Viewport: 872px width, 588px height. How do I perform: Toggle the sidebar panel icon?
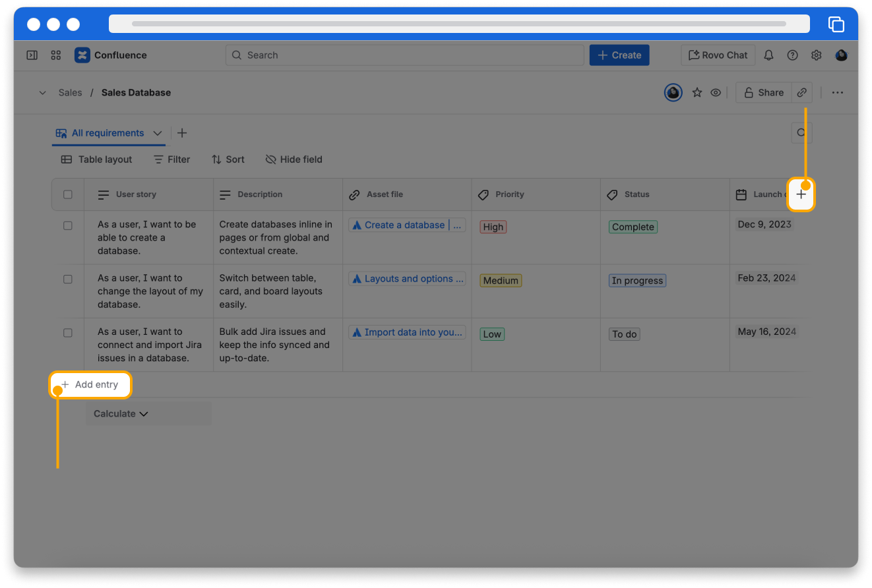tap(32, 55)
